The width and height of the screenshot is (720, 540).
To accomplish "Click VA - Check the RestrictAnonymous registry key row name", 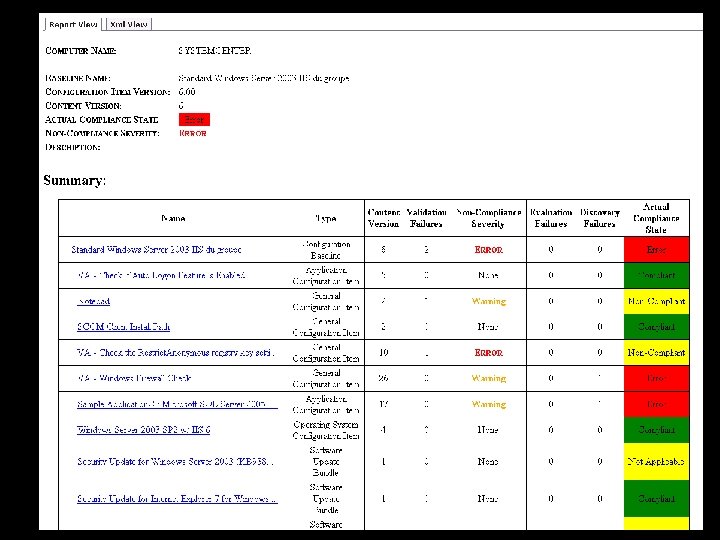I will click(175, 353).
